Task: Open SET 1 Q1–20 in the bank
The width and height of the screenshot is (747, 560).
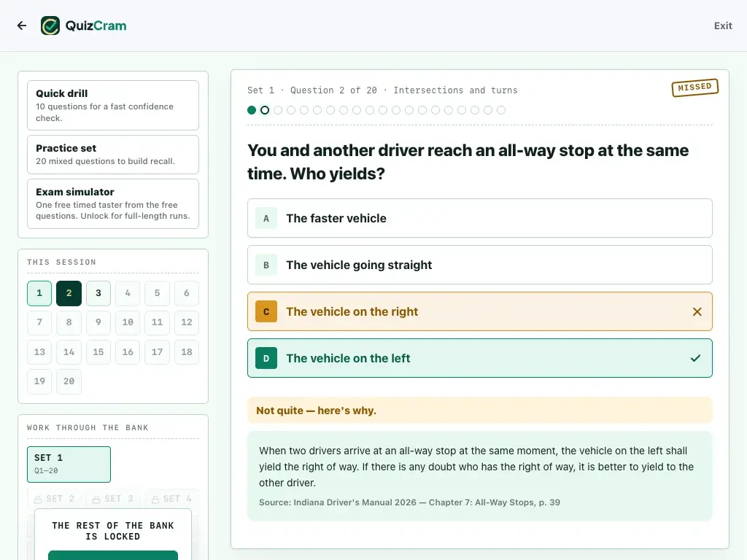Action: [x=69, y=464]
